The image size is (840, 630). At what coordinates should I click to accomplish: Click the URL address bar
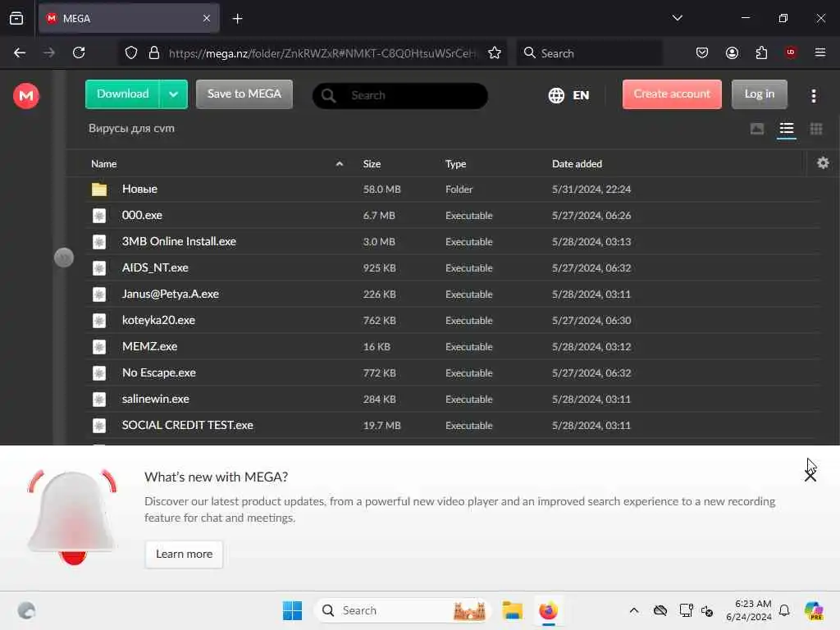322,53
